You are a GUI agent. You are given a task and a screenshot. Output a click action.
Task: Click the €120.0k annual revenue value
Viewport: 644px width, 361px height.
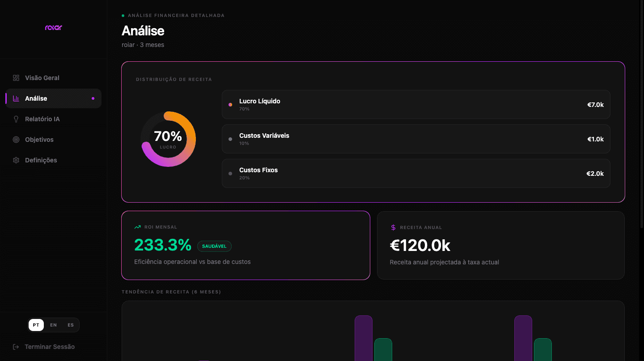pos(420,246)
